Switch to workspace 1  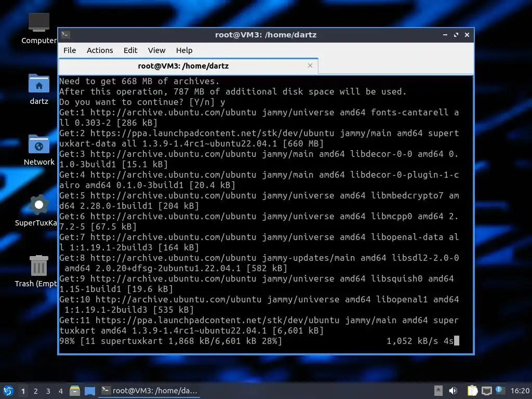click(x=23, y=391)
